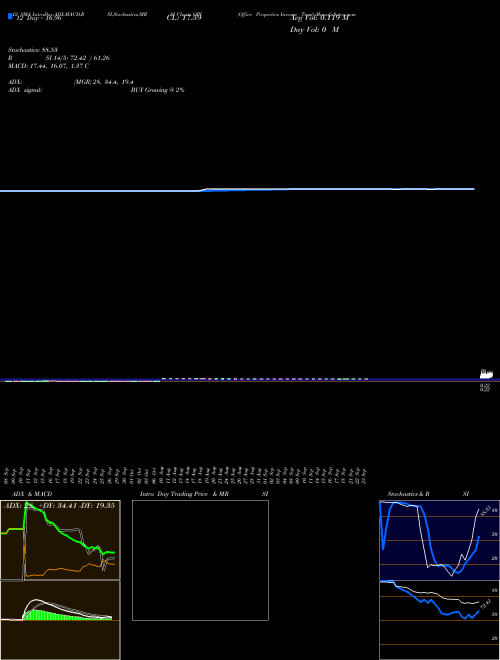Click the 'Intra Day Trading Price & MR' title
500x660 pixels.
coord(184,494)
